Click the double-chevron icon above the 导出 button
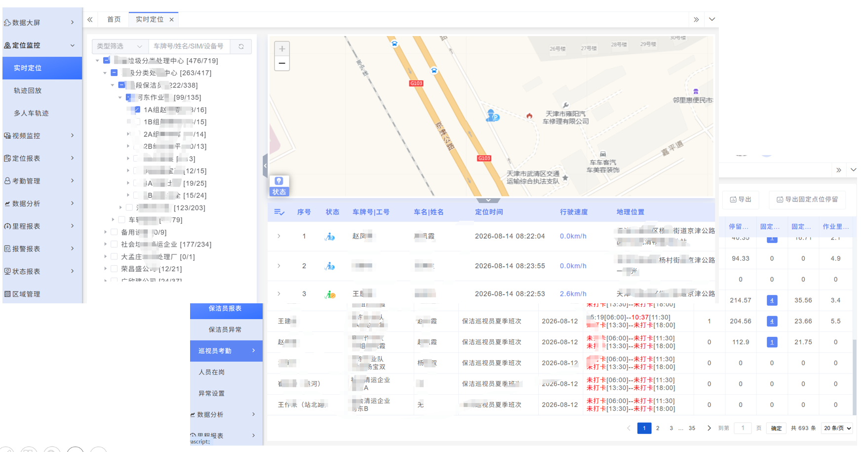Screen dimensions: 868x452 pos(839,170)
